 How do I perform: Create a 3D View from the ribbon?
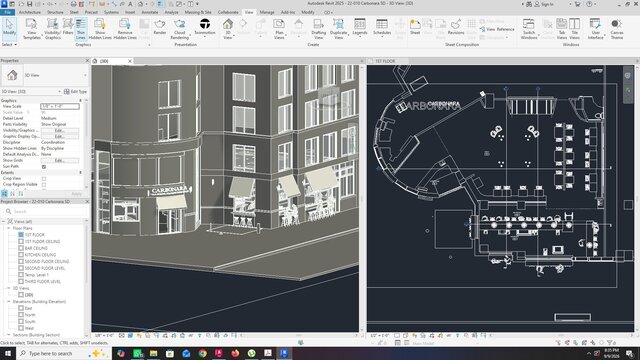click(228, 29)
